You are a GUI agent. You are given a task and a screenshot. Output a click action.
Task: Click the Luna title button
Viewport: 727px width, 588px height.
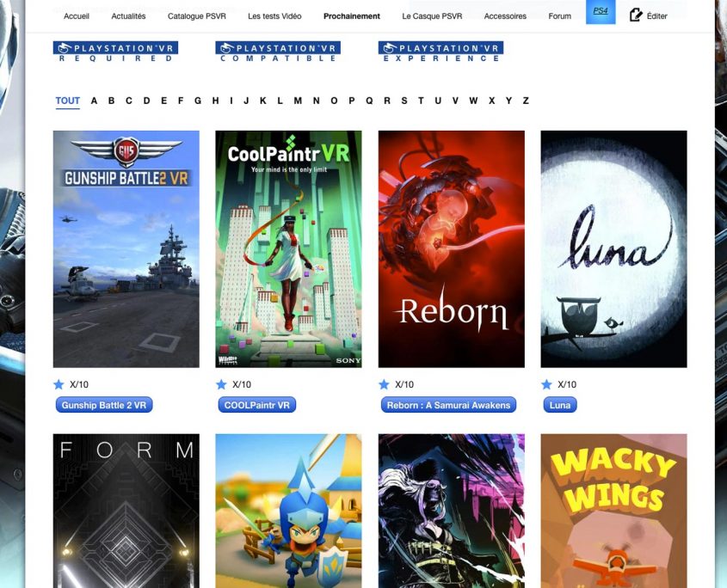click(560, 405)
